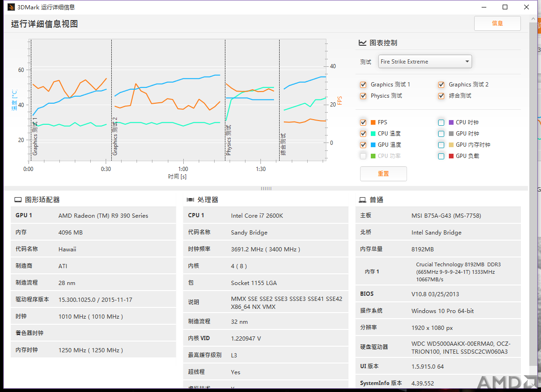Uncheck 综合测试 checkbox
The height and width of the screenshot is (392, 541).
click(x=441, y=96)
